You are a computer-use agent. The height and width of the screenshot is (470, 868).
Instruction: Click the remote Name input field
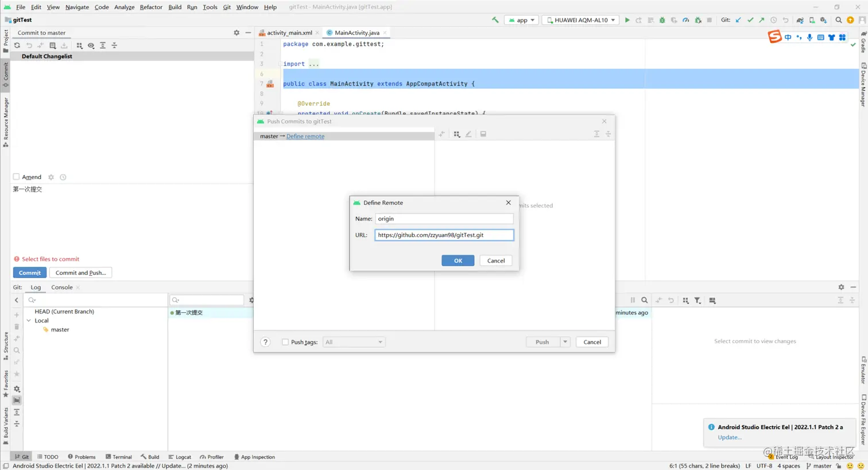pyautogui.click(x=444, y=219)
